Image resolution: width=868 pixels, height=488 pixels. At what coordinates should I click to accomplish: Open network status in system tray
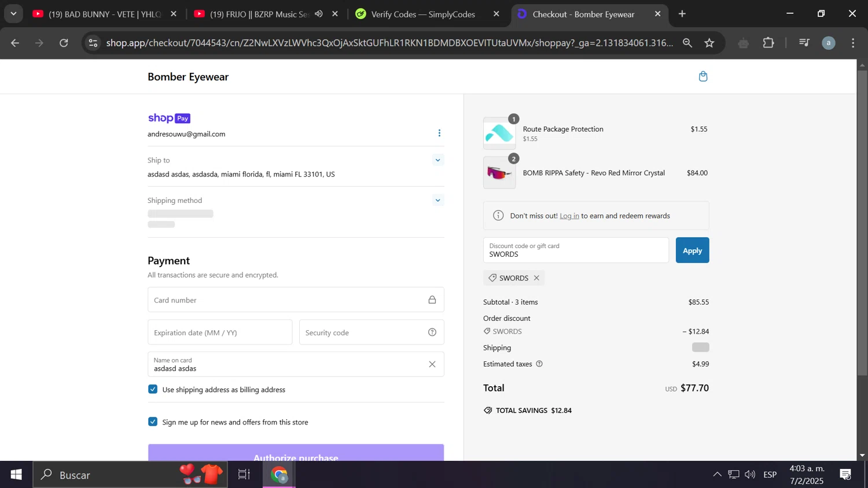734,475
